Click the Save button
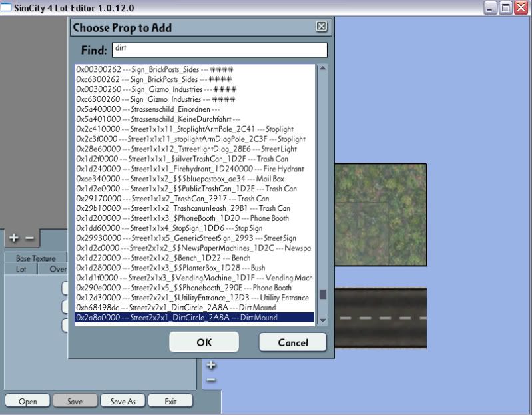The width and height of the screenshot is (532, 415). click(x=75, y=401)
